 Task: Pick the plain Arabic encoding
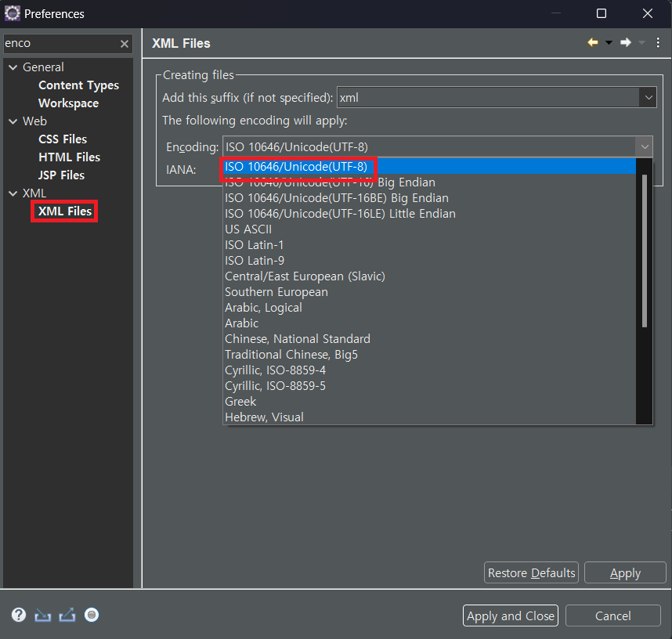click(429, 323)
